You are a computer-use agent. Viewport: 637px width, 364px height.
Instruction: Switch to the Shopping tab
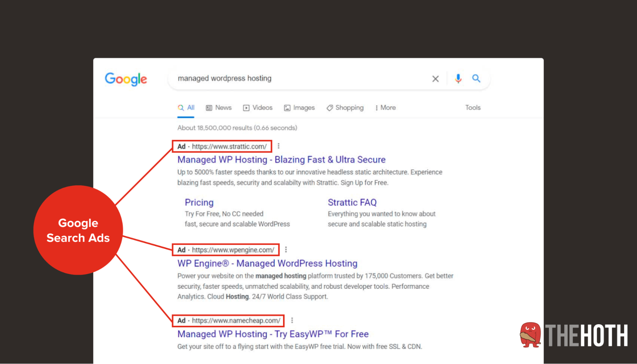click(x=345, y=108)
